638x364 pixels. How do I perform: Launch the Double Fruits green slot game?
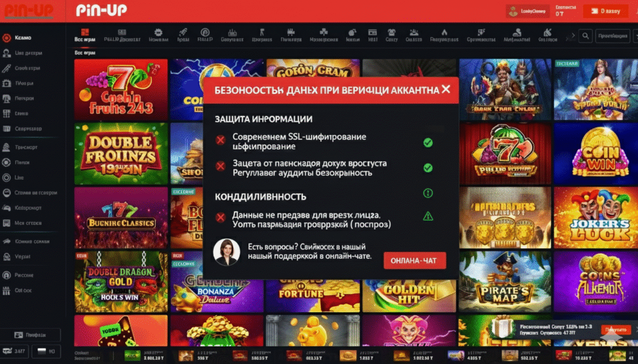(x=121, y=154)
